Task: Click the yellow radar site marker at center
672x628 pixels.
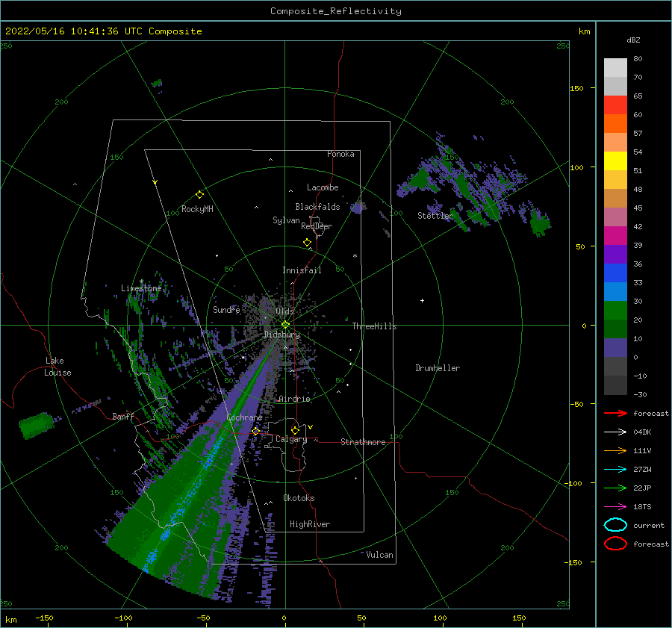Action: pos(285,325)
